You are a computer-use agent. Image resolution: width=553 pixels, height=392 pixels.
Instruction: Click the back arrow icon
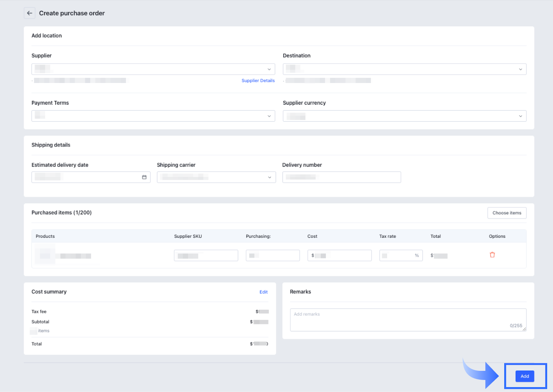[x=30, y=13]
